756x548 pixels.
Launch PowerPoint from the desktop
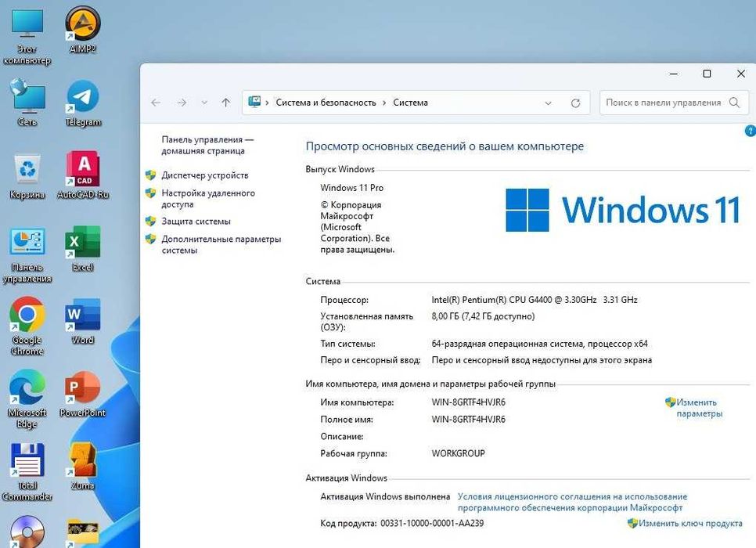82,394
